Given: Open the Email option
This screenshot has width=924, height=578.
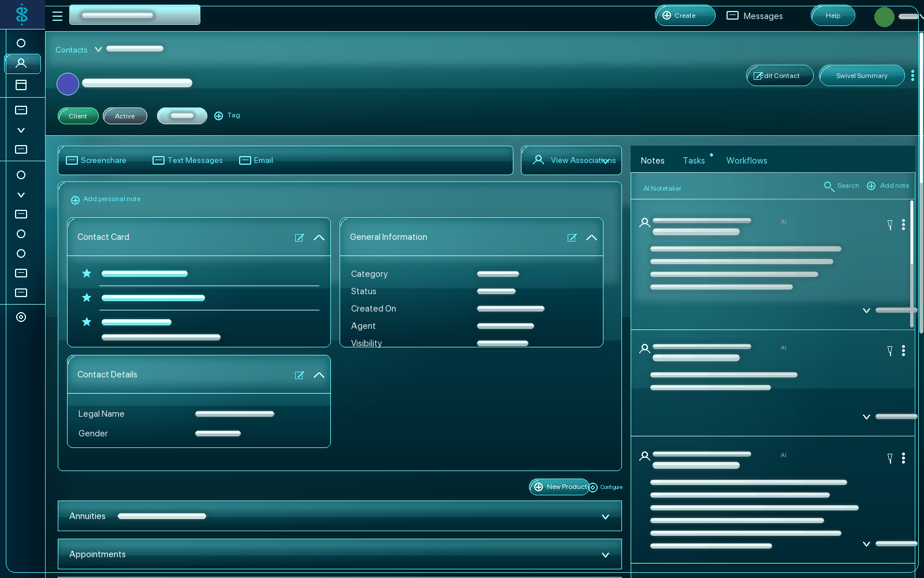Looking at the screenshot, I should point(256,160).
